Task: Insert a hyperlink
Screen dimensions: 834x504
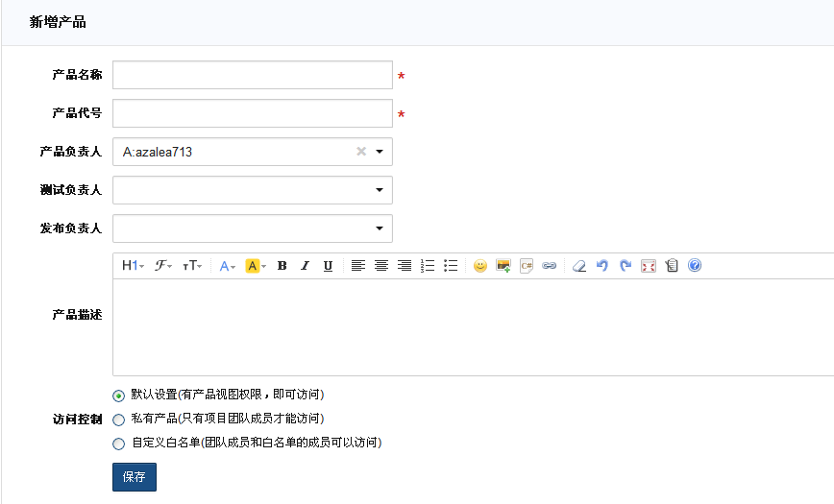Action: pyautogui.click(x=550, y=265)
